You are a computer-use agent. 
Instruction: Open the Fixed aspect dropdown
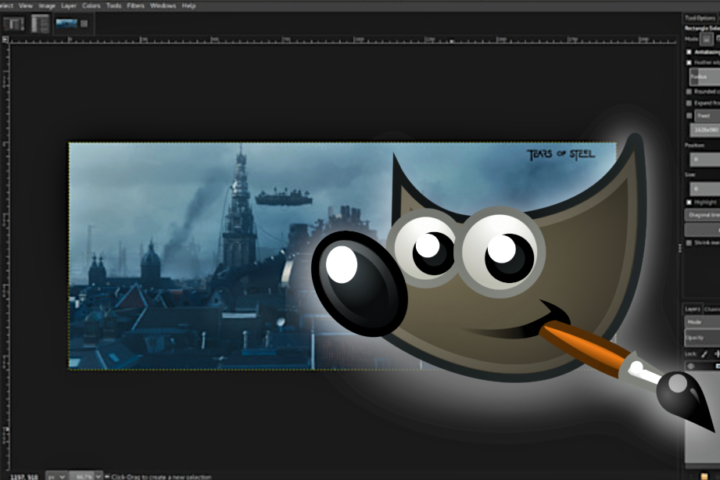[707, 116]
